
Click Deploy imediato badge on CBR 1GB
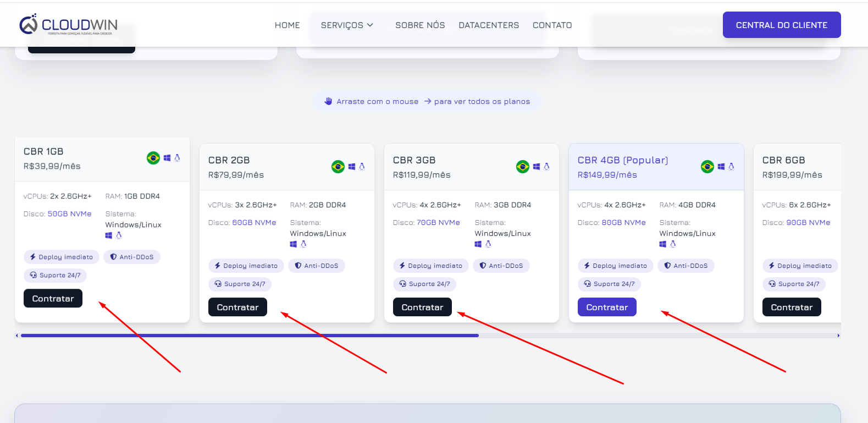(x=62, y=257)
